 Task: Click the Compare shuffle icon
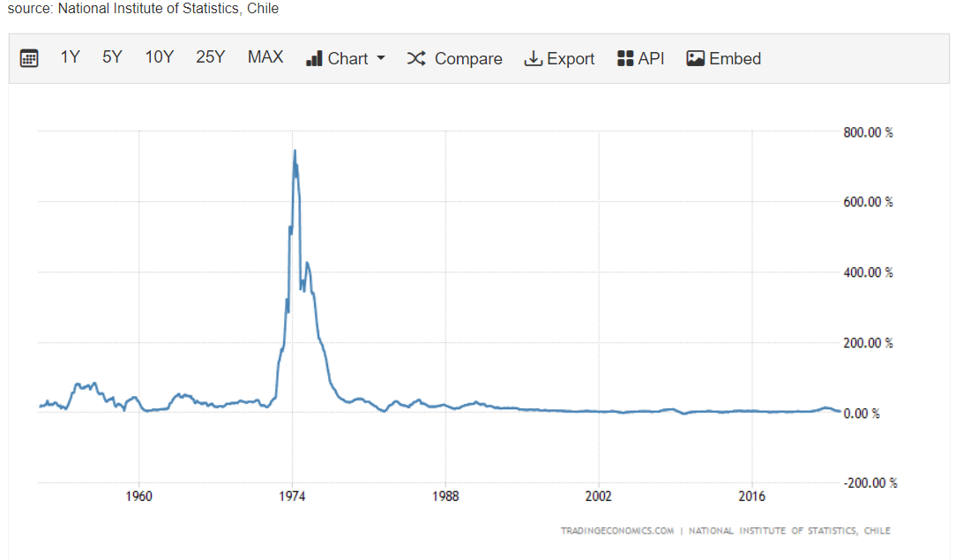click(416, 58)
